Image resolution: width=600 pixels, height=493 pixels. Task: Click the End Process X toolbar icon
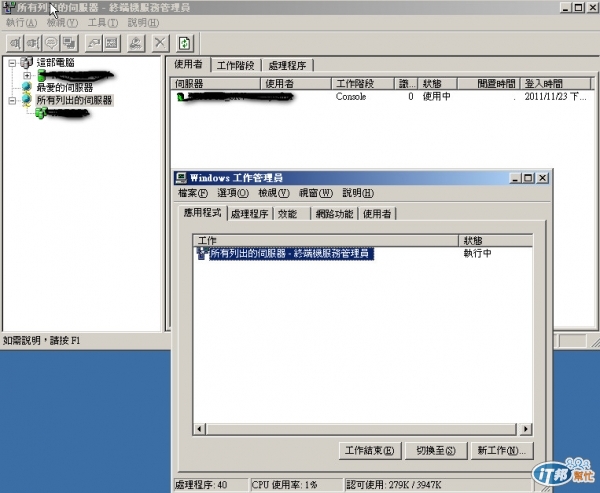tap(160, 43)
